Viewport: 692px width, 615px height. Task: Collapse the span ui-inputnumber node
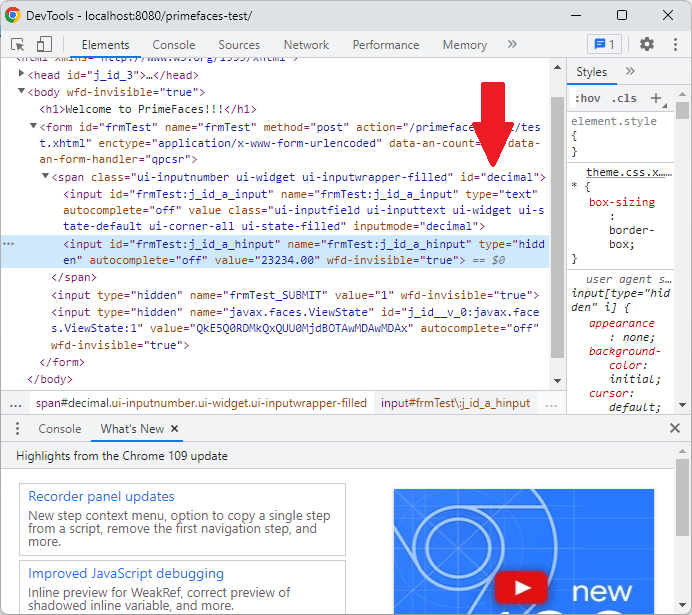pos(45,176)
